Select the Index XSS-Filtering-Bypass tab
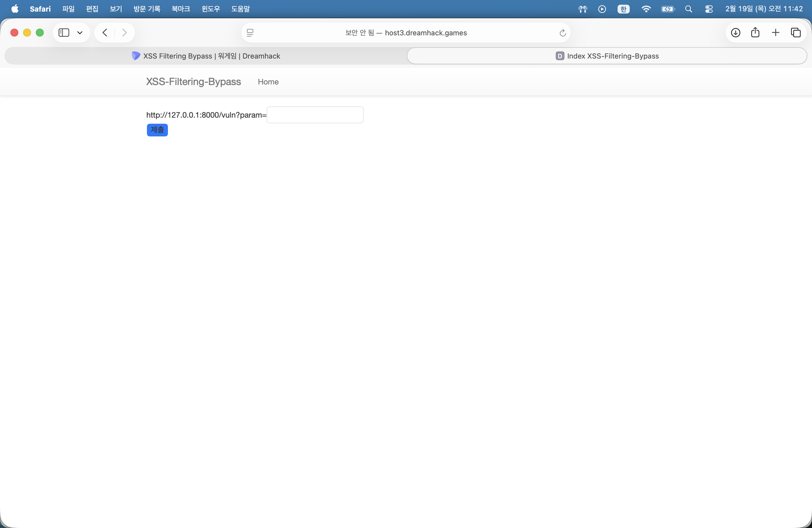This screenshot has width=812, height=528. [607, 56]
